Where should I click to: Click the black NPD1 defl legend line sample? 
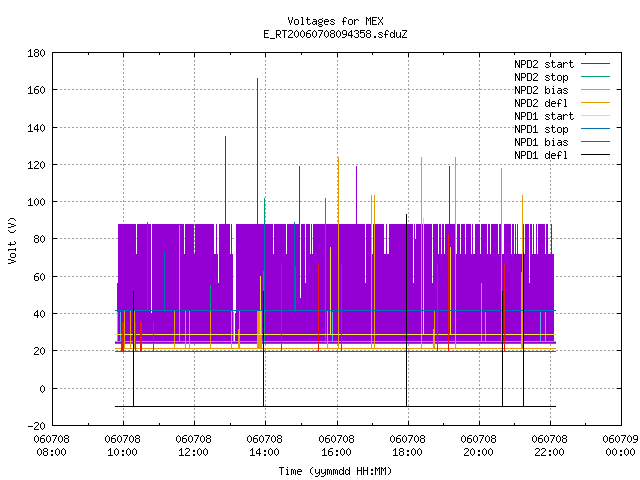click(596, 155)
